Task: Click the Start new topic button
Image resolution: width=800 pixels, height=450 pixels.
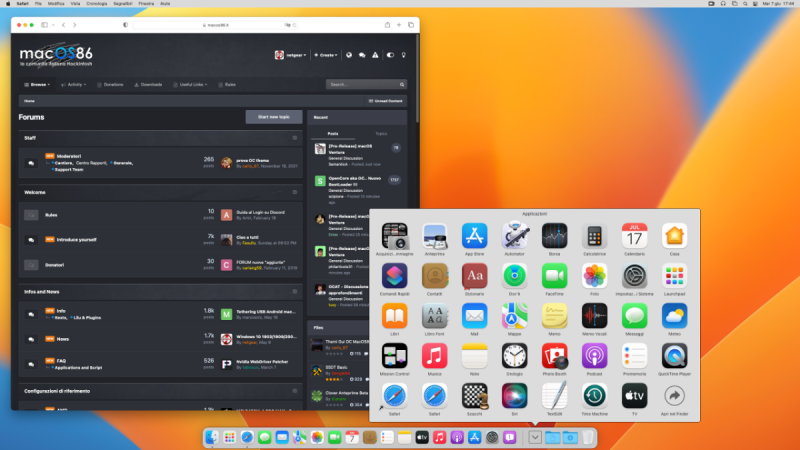Action: pos(274,117)
